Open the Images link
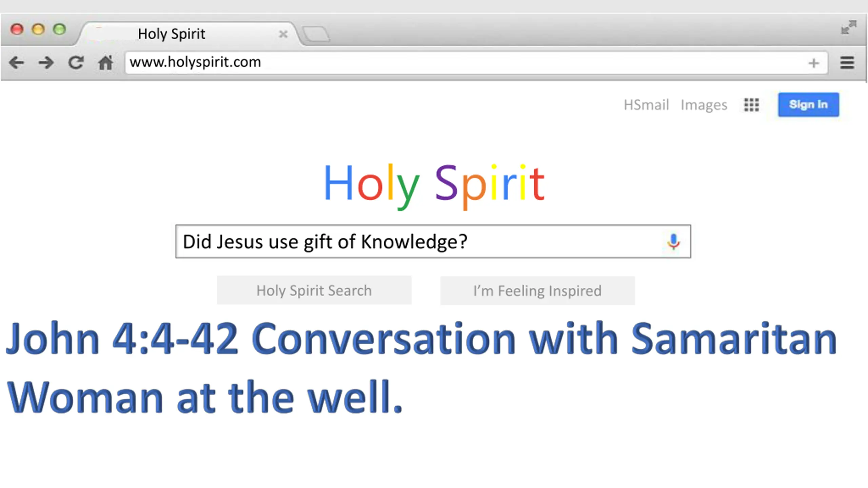This screenshot has width=868, height=488. point(704,105)
